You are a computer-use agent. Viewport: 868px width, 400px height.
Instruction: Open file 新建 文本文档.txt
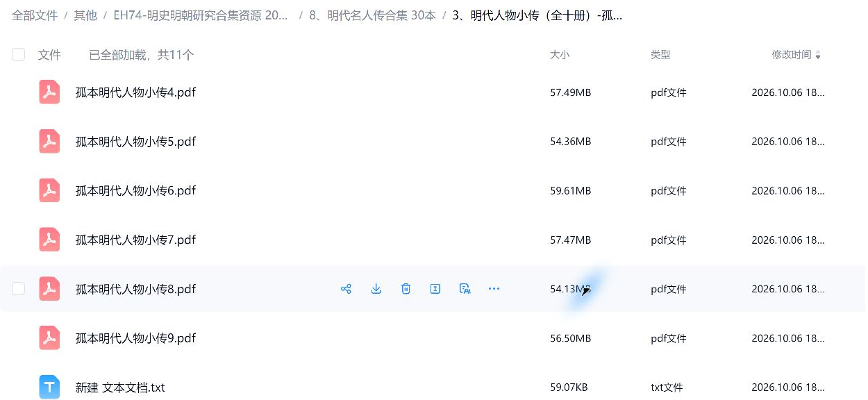click(x=120, y=387)
